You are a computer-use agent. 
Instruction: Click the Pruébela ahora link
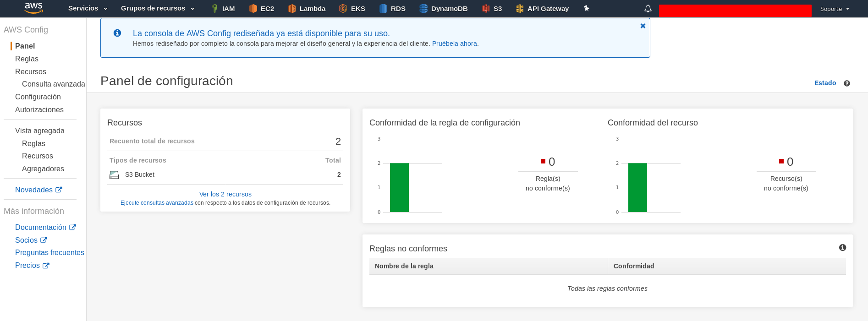pos(454,44)
